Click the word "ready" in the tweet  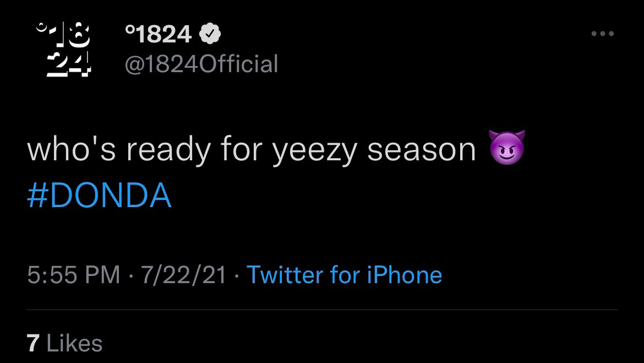pyautogui.click(x=167, y=149)
